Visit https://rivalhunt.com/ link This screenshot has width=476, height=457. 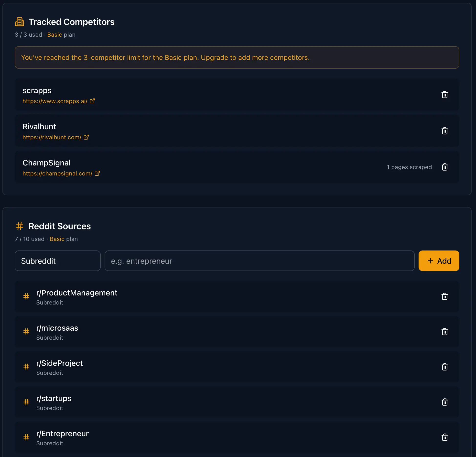(x=52, y=137)
